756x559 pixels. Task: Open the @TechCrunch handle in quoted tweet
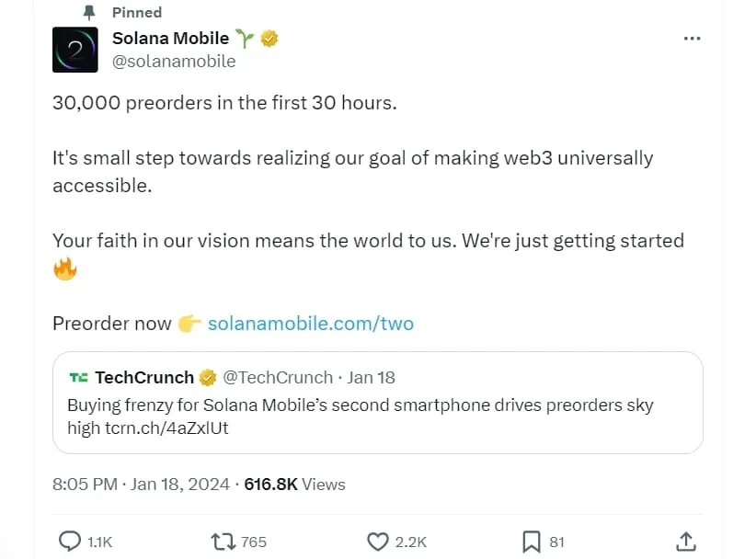[x=278, y=377]
